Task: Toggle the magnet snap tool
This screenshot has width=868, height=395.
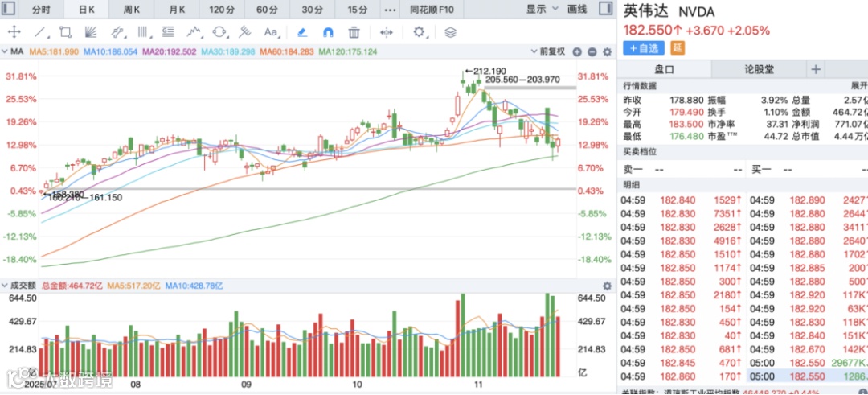Action: pos(328,32)
